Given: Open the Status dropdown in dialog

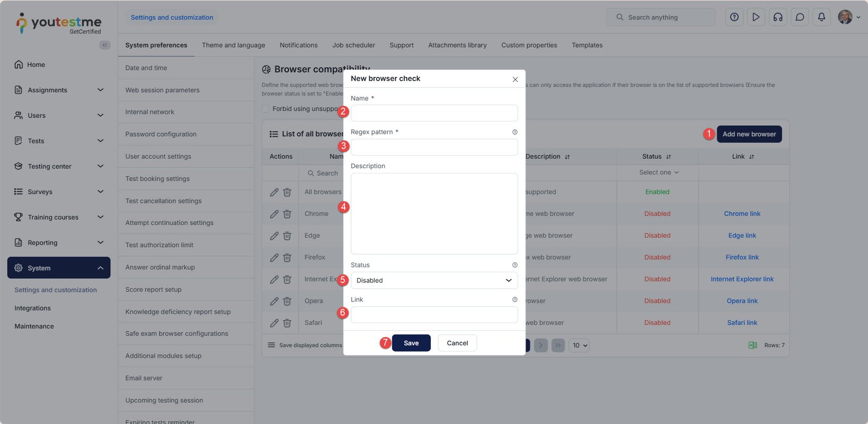Looking at the screenshot, I should (x=434, y=280).
